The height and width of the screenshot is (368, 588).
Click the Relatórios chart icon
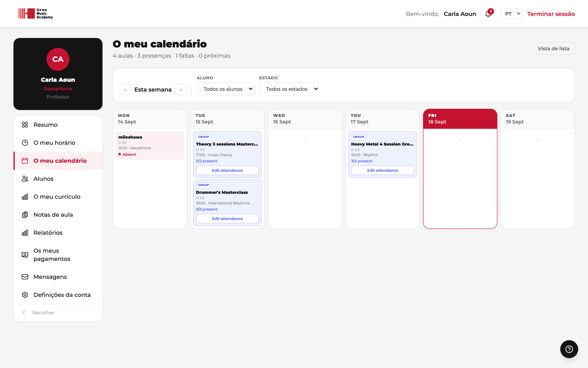tap(25, 233)
